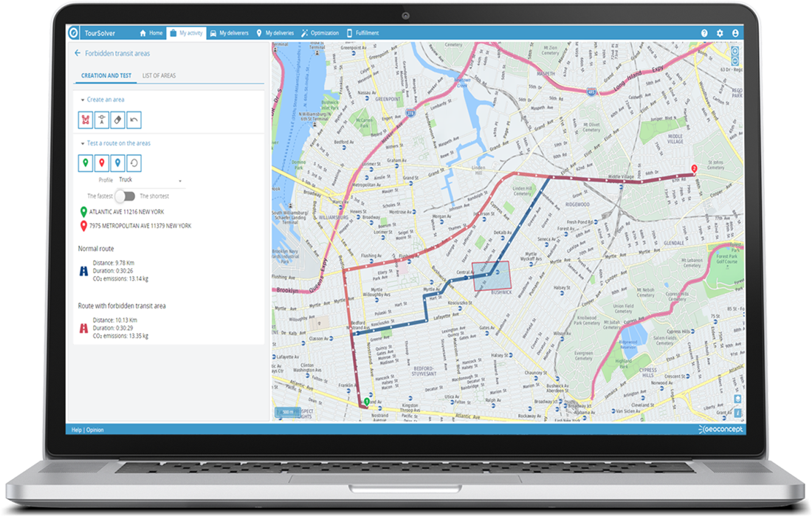Click the Help link in the footer
Screen dimensions: 812x516
pyautogui.click(x=76, y=430)
